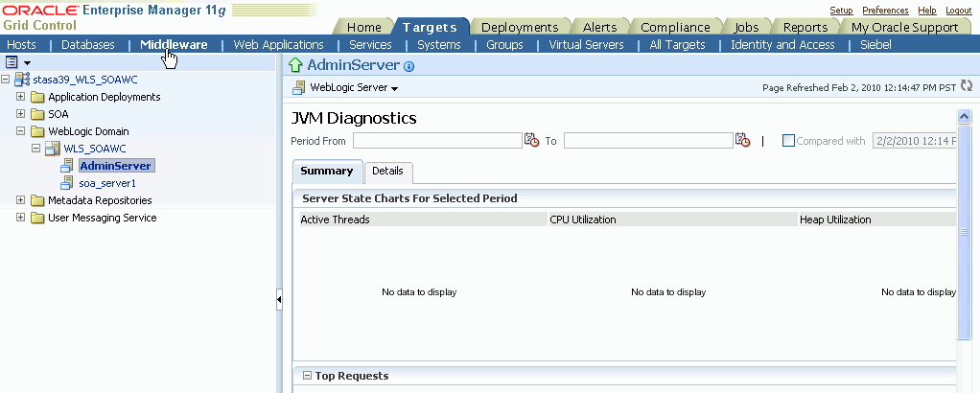The image size is (980, 393).
Task: Select the WLS_SOAWC domain link
Action: click(95, 149)
